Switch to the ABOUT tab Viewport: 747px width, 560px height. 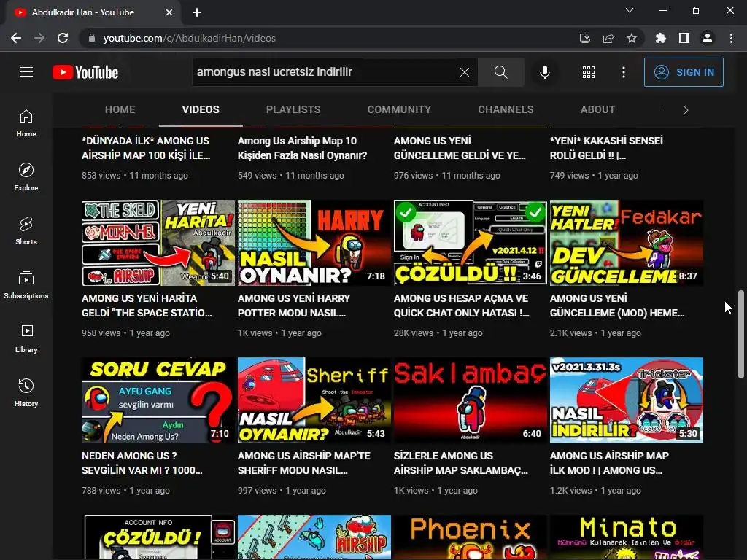[598, 109]
